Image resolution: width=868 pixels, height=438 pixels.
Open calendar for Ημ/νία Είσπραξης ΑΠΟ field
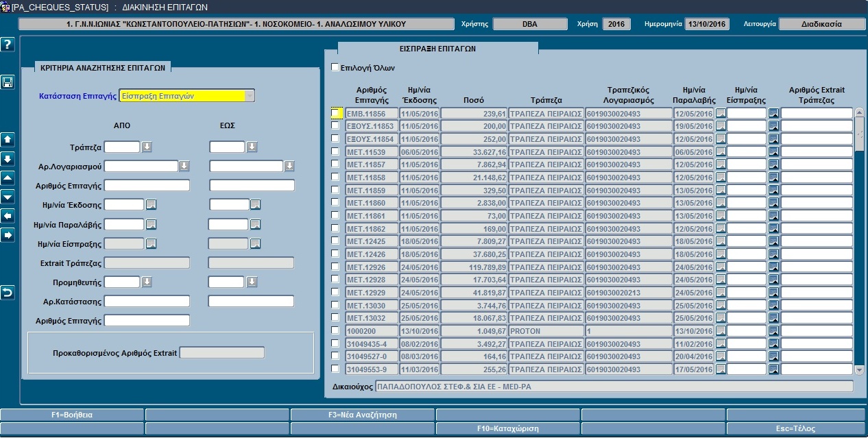[152, 243]
